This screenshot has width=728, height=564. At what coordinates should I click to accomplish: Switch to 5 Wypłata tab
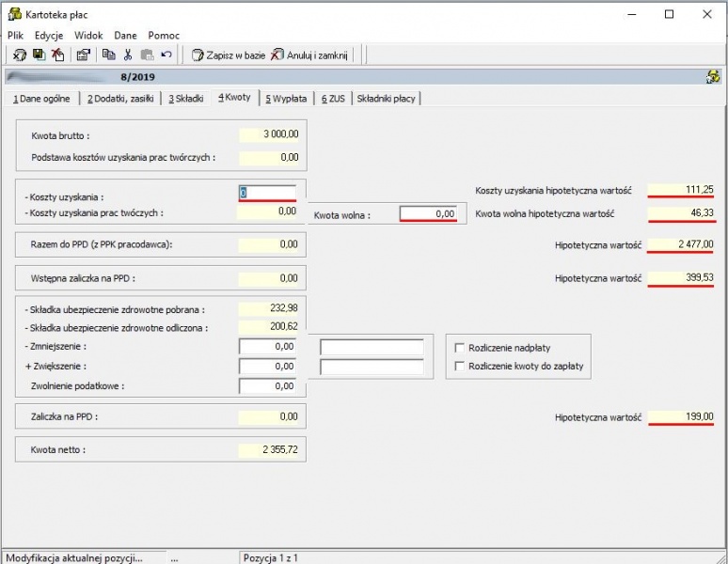coord(286,99)
